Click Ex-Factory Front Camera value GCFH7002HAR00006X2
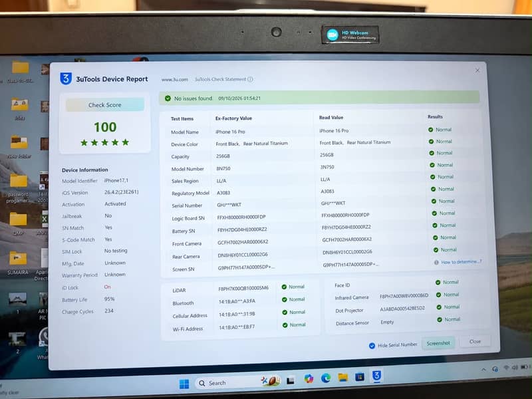The width and height of the screenshot is (532, 399). (x=243, y=242)
